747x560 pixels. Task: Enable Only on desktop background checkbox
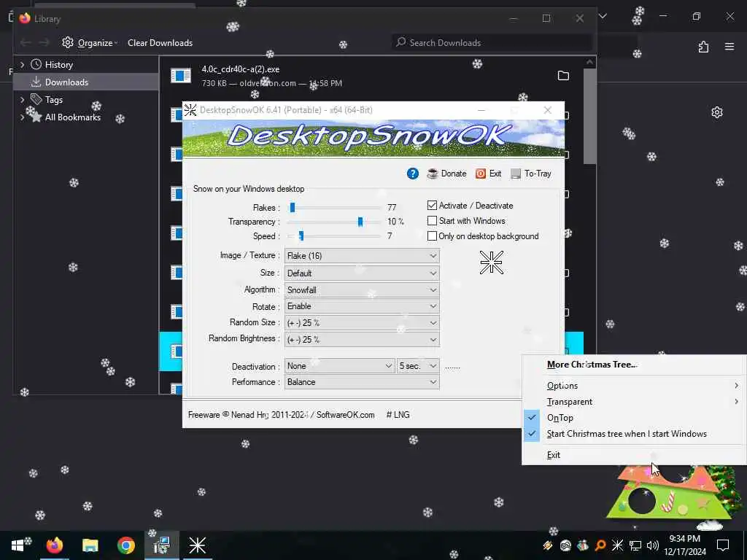coord(432,236)
